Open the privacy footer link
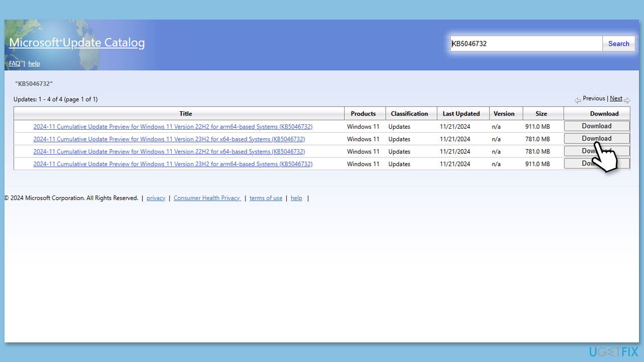Viewport: 644px width, 362px height. pyautogui.click(x=156, y=198)
